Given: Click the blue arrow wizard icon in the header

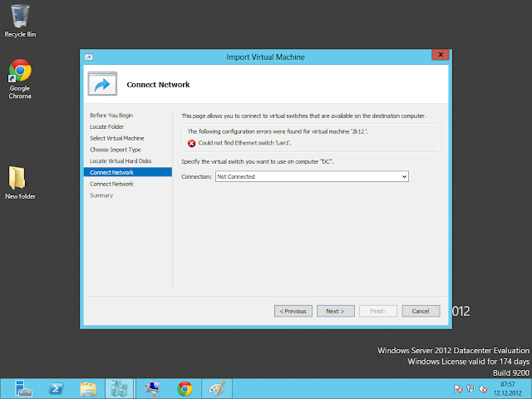Looking at the screenshot, I should coord(103,84).
